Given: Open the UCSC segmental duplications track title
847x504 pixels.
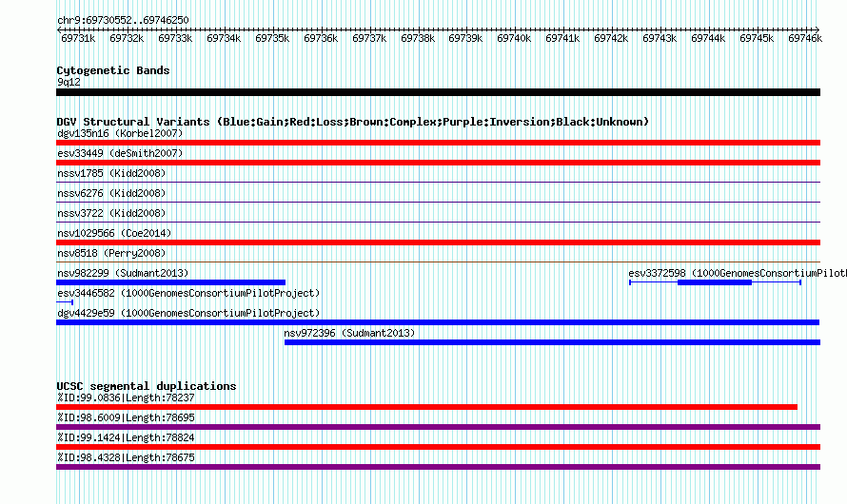Looking at the screenshot, I should [147, 386].
